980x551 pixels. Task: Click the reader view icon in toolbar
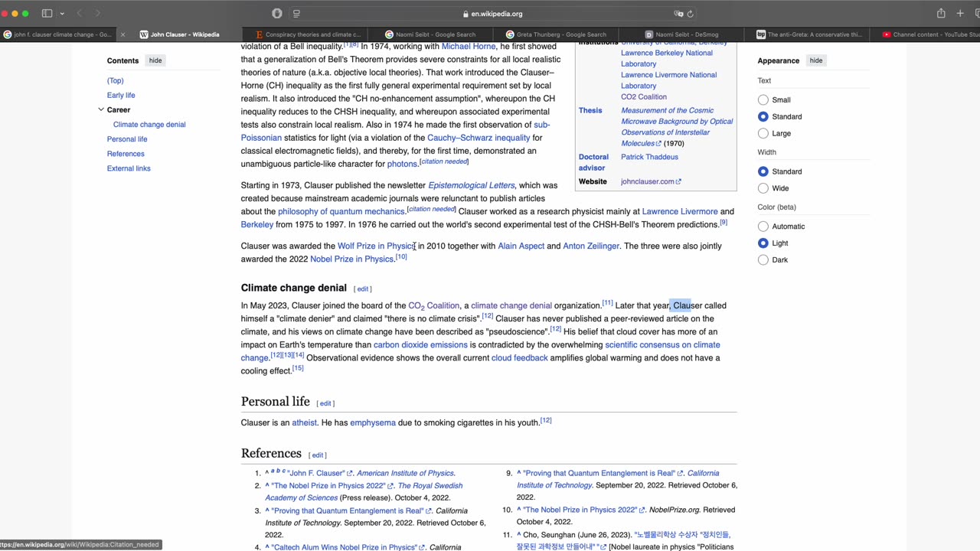tap(296, 13)
